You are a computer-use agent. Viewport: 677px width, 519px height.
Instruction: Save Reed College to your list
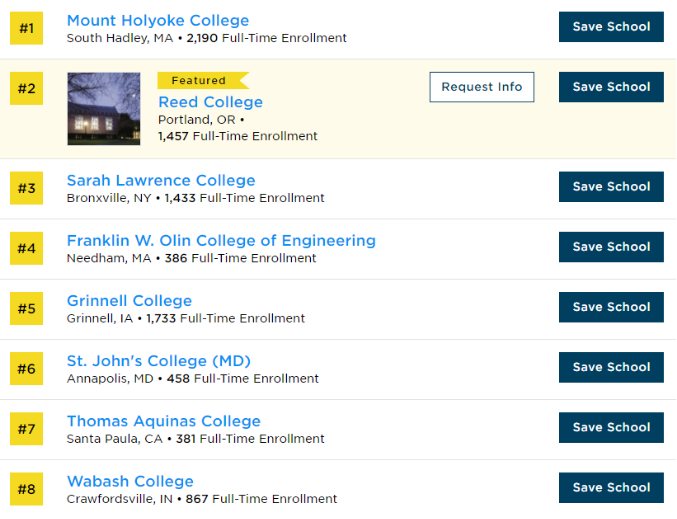611,87
